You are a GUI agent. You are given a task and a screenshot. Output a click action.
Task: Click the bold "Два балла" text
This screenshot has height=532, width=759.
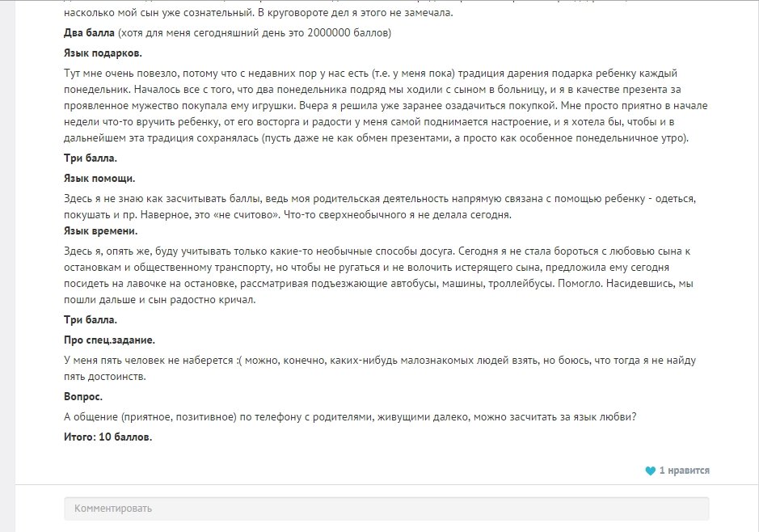click(x=89, y=33)
